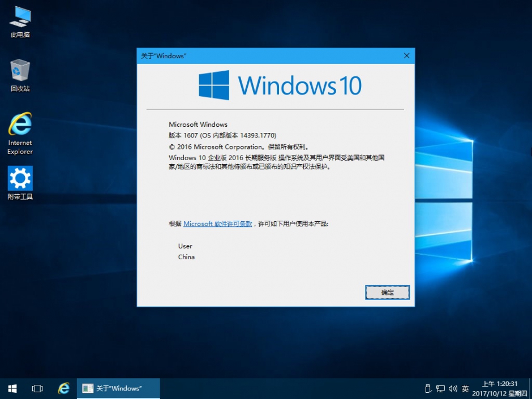
Task: Open the taskbar clock showing 1:20:31
Action: coord(500,388)
